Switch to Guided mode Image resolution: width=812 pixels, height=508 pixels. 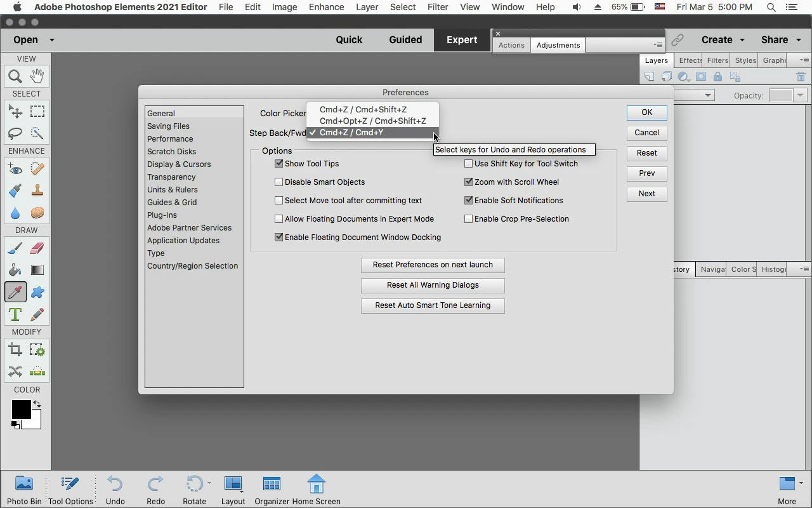coord(405,39)
